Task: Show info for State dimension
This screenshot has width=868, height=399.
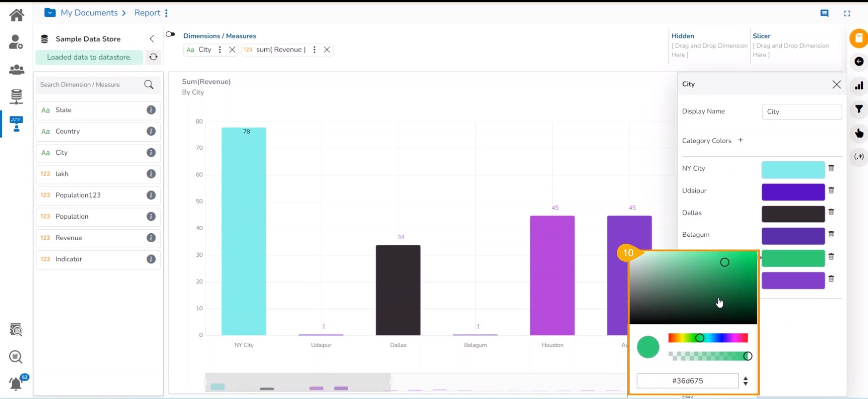Action: pos(151,110)
